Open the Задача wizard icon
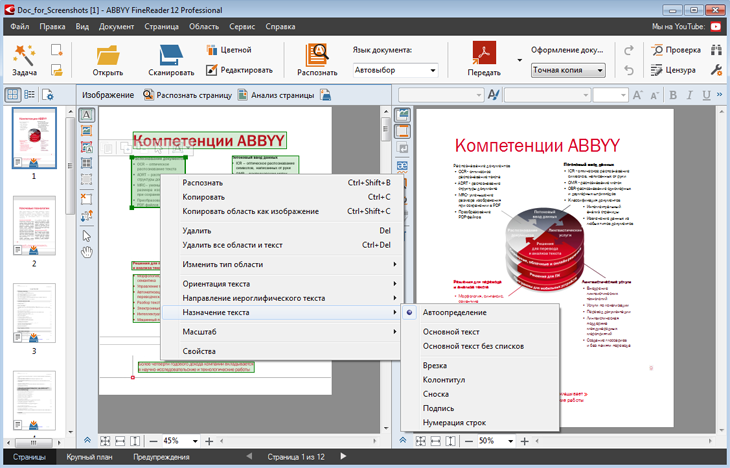 24,55
